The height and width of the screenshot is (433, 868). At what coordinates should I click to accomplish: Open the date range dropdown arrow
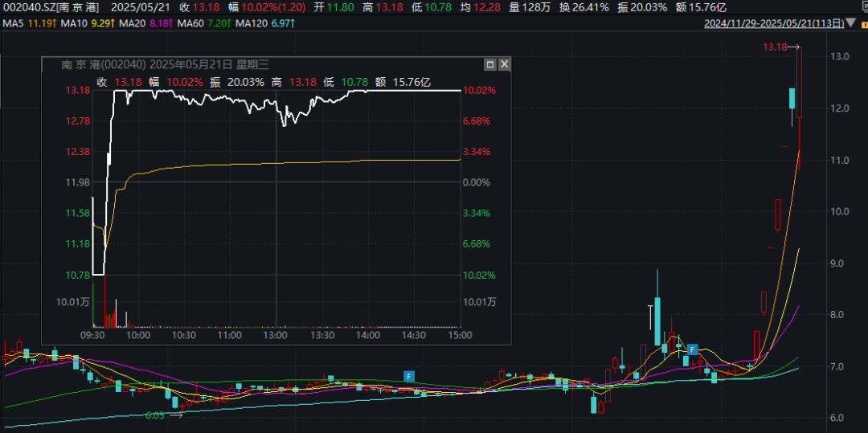[849, 23]
